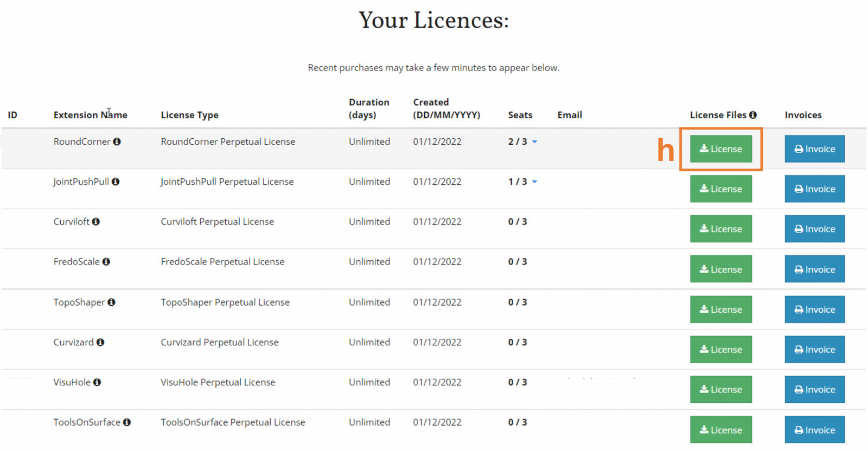Download the TopoShaper License file
The image size is (868, 451).
[721, 310]
